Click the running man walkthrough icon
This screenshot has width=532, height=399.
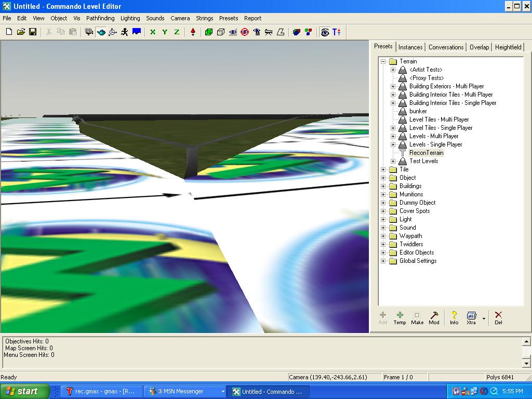click(125, 32)
